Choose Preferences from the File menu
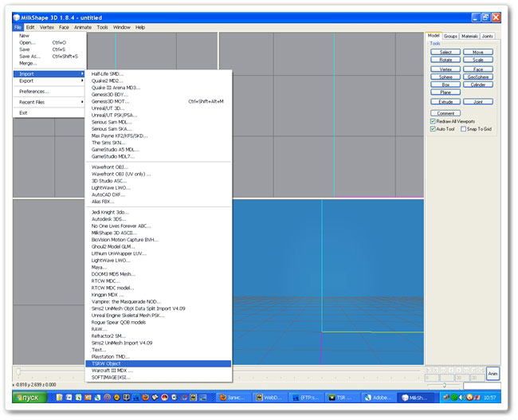Image resolution: width=518 pixels, height=420 pixels. coord(33,92)
